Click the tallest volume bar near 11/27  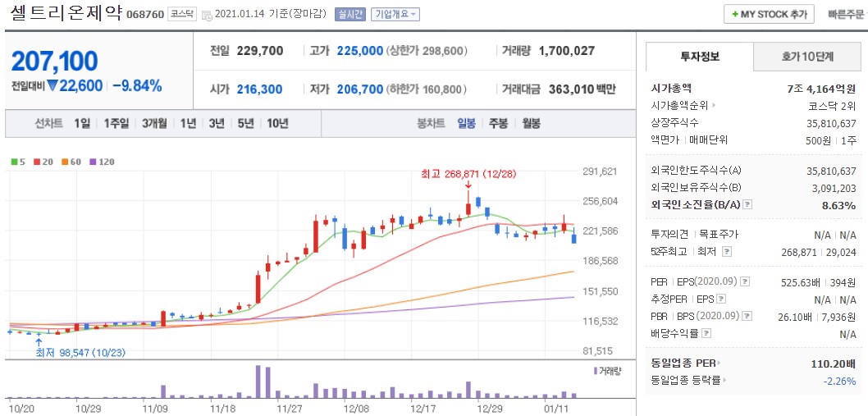[258, 381]
